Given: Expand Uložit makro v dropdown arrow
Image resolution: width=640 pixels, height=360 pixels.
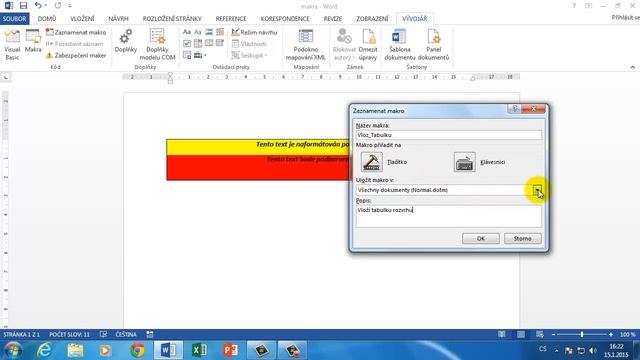Looking at the screenshot, I should [x=537, y=190].
